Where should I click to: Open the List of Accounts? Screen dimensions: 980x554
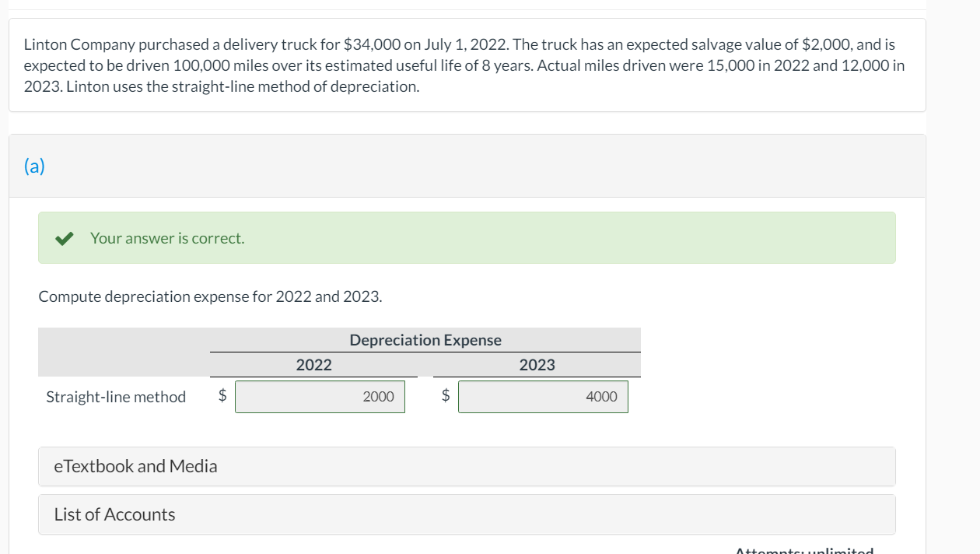(x=114, y=514)
